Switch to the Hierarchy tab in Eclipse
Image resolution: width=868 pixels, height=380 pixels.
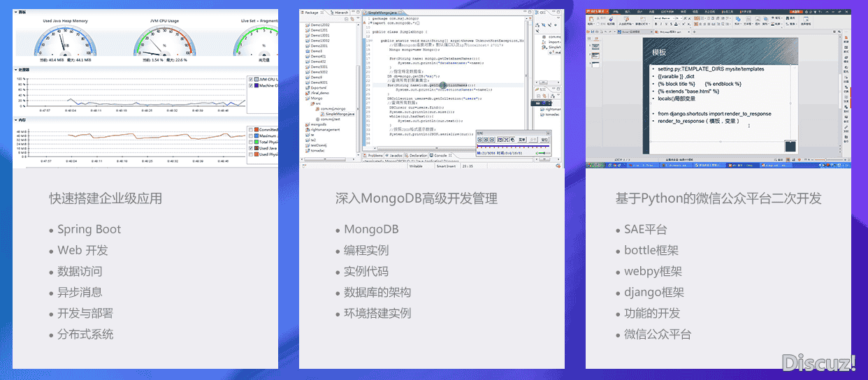coord(339,13)
